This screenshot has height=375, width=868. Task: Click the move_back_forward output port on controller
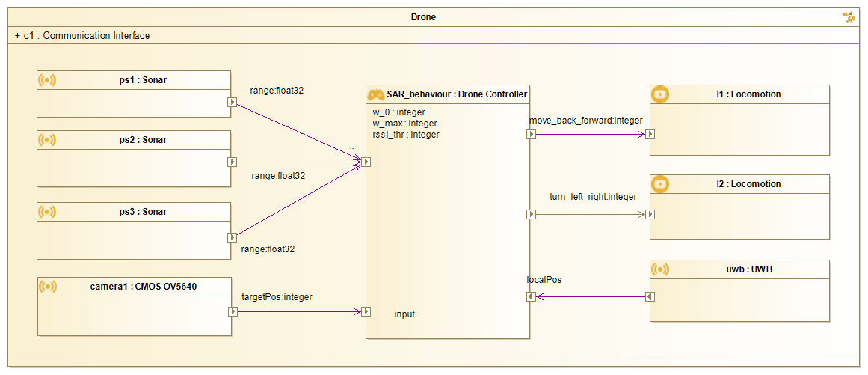coord(531,135)
